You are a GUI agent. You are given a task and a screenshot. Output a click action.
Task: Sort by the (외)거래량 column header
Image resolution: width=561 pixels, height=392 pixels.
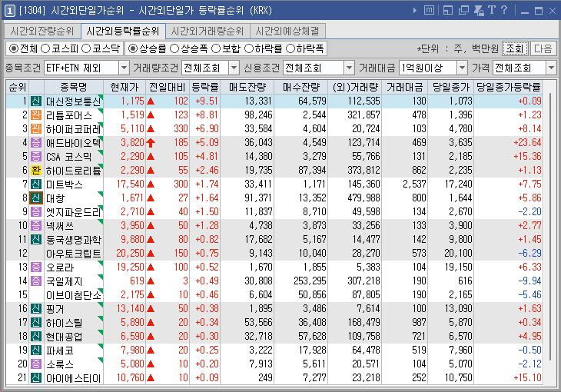click(355, 87)
